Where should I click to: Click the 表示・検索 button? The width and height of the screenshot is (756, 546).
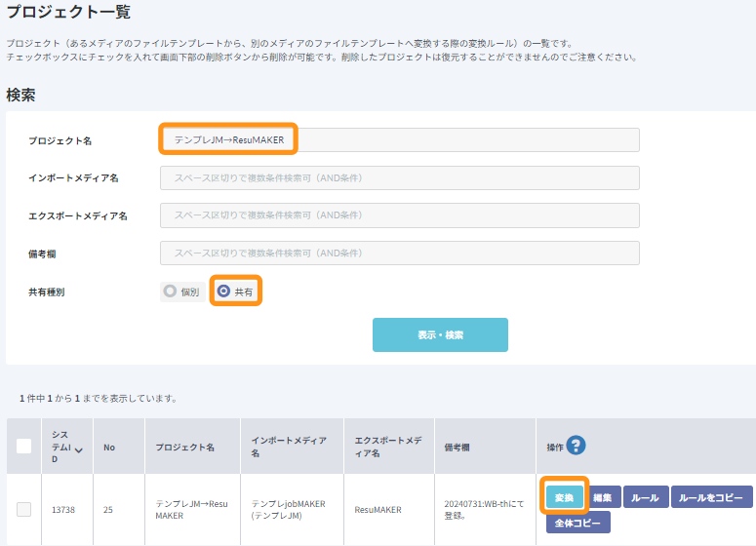440,335
